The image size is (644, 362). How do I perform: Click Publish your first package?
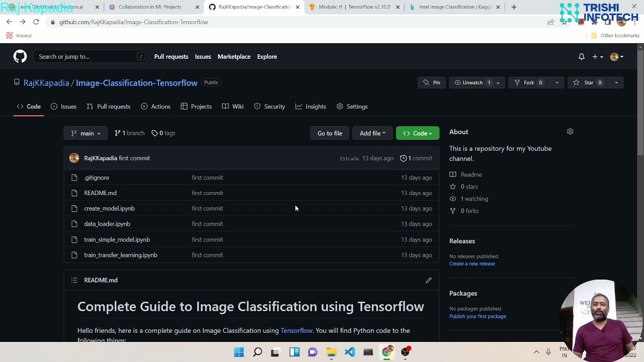[477, 317]
